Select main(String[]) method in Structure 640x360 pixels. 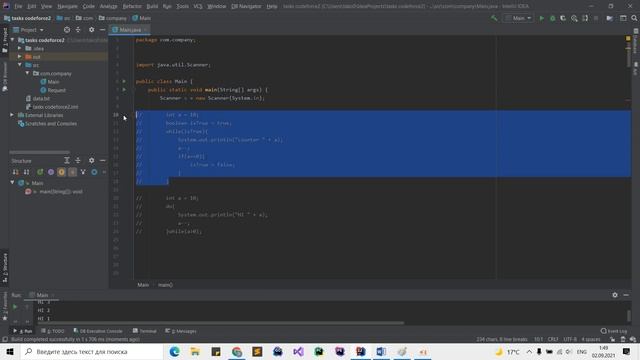[x=54, y=191]
